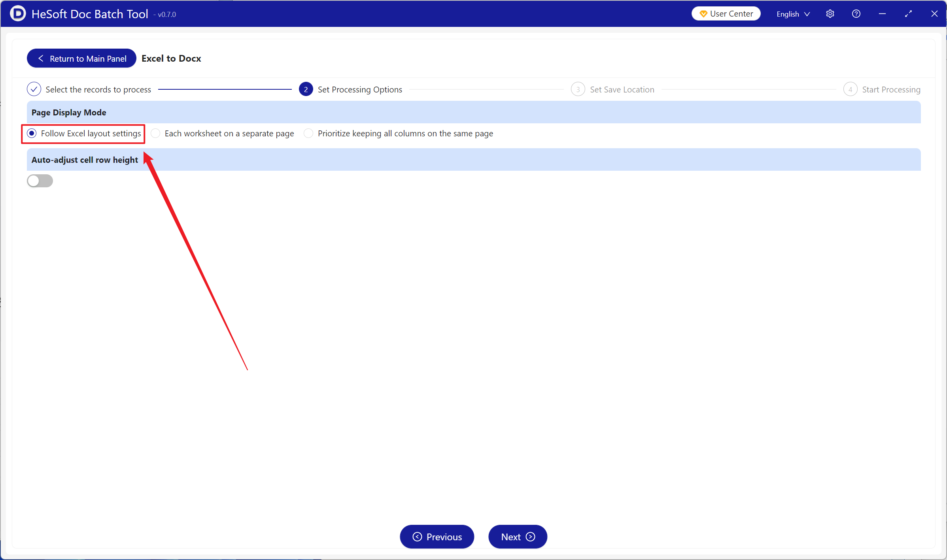Click the Select the records to process step
Image resolution: width=947 pixels, height=560 pixels.
point(89,90)
